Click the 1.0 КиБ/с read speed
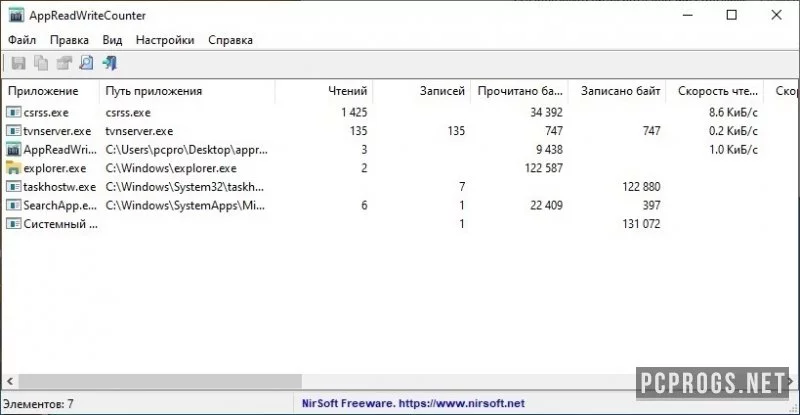Screen dimensions: 800x415 click(x=733, y=150)
